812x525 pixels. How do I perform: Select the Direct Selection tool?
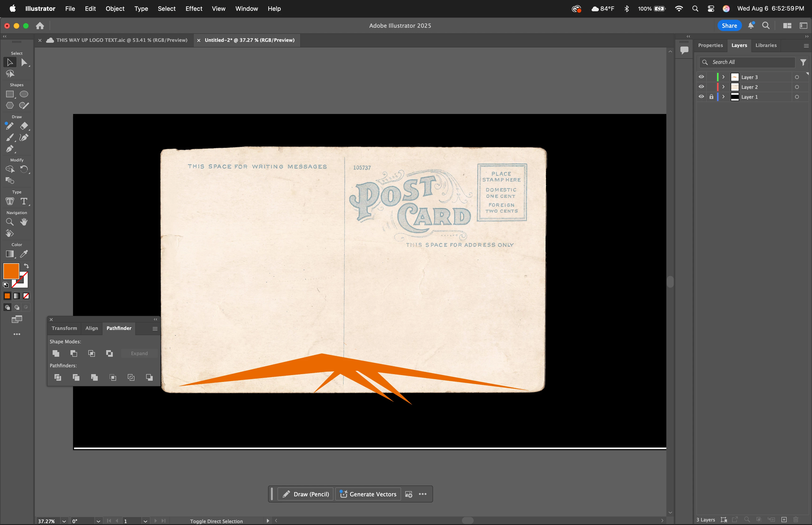click(24, 62)
